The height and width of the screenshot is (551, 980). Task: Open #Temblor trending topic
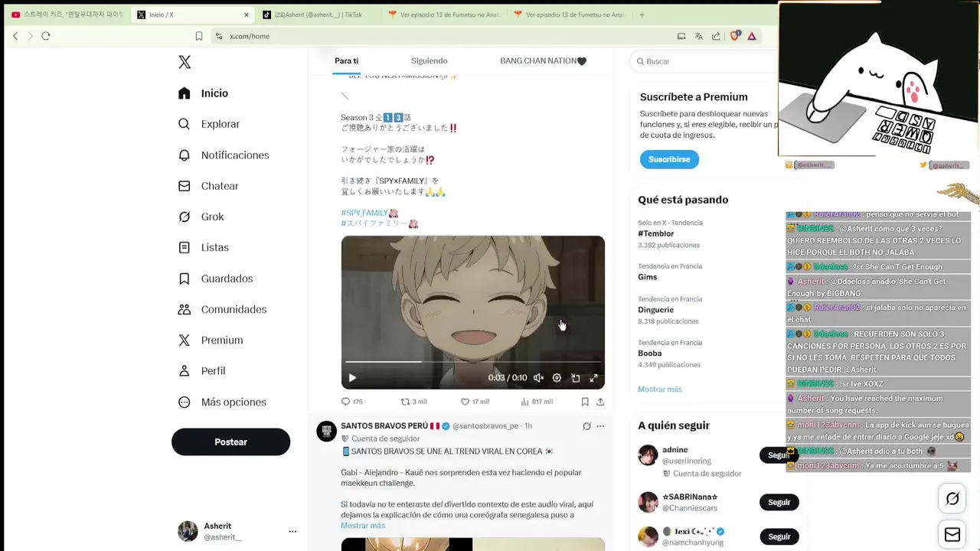click(x=655, y=233)
